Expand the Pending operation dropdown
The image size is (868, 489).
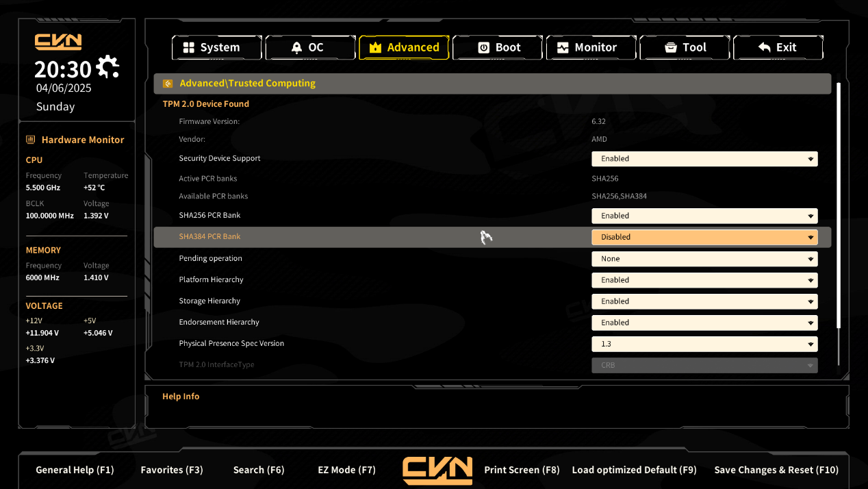click(704, 259)
